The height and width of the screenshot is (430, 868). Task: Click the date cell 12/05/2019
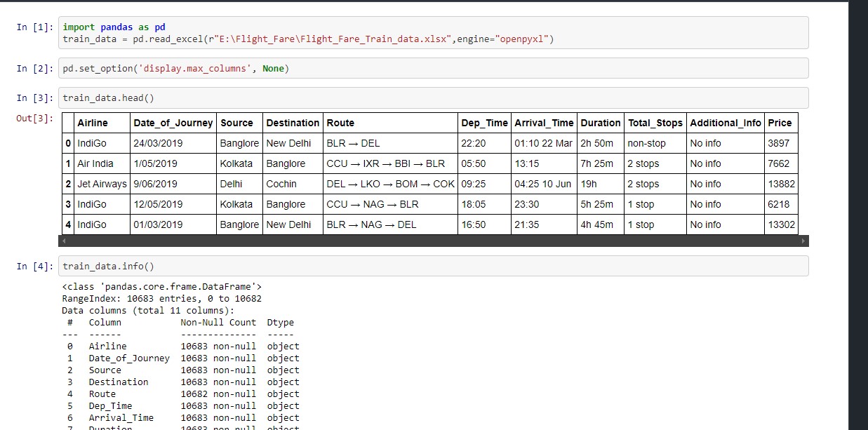[173, 204]
